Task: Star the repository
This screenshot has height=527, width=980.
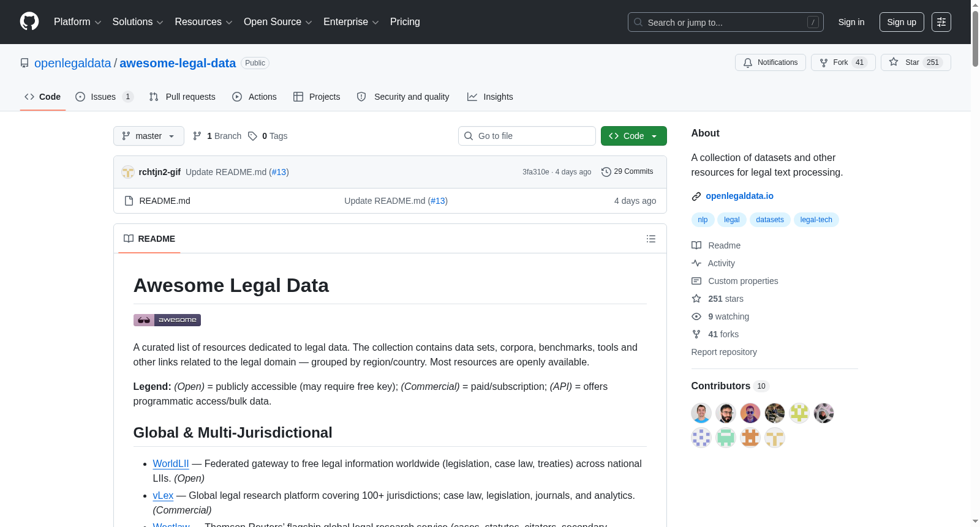Action: tap(916, 62)
